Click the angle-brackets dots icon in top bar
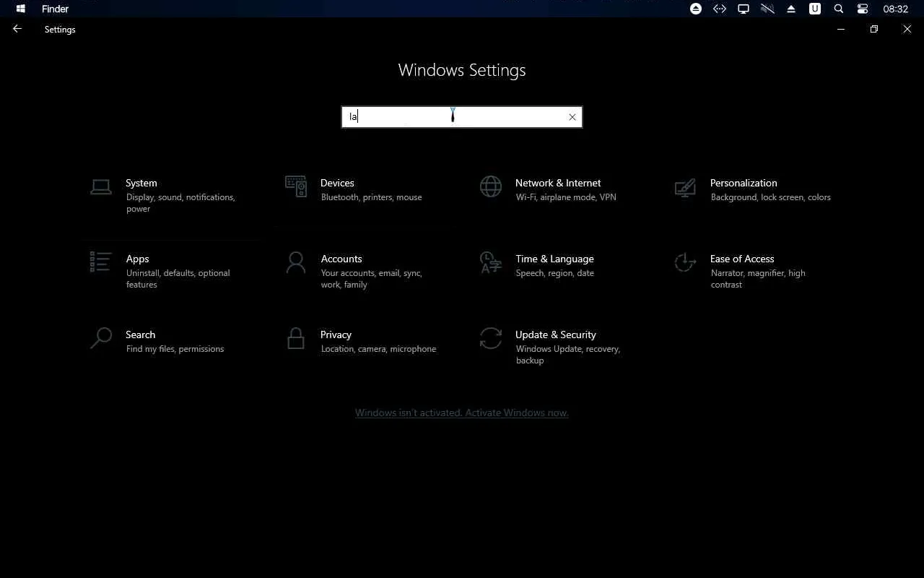The height and width of the screenshot is (578, 924). pos(720,9)
